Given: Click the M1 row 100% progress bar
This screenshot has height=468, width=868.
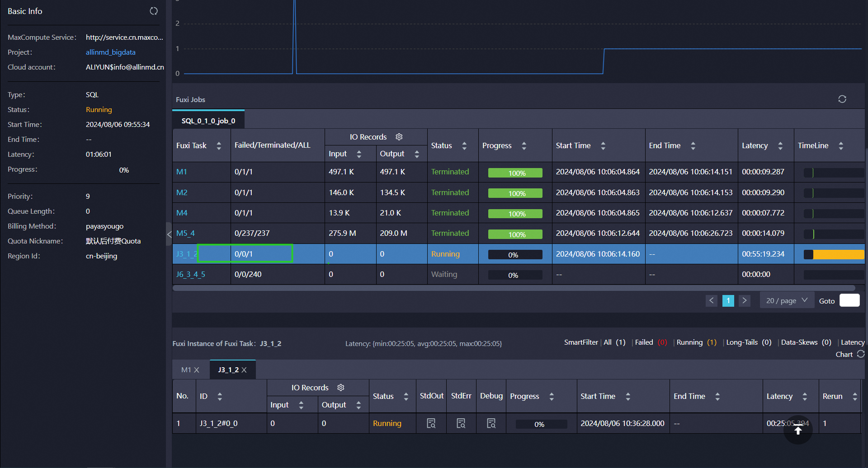Looking at the screenshot, I should click(x=515, y=173).
